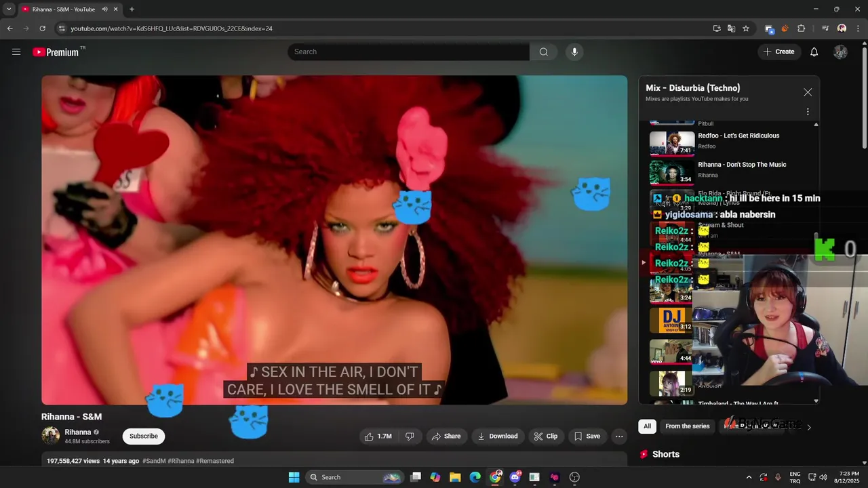The height and width of the screenshot is (488, 868).
Task: Open a new browser tab
Action: [x=132, y=9]
